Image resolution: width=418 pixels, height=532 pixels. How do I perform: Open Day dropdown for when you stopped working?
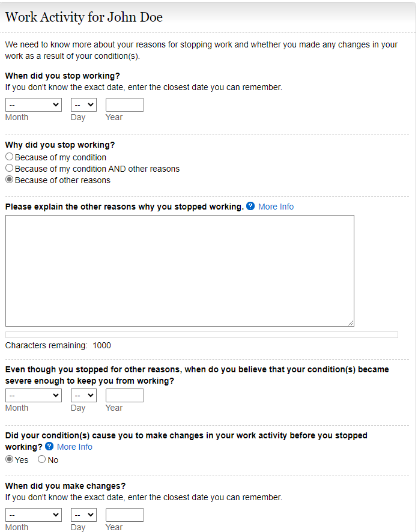coord(83,105)
